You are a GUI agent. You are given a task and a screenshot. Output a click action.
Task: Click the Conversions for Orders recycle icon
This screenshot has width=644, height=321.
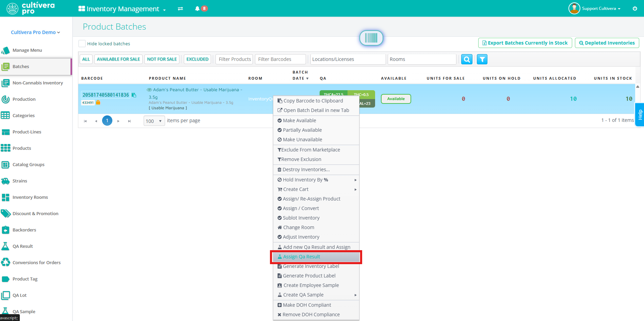[5, 263]
